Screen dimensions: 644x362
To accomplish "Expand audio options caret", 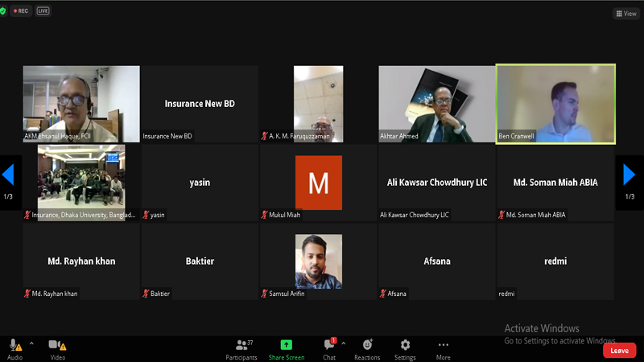I will [31, 343].
